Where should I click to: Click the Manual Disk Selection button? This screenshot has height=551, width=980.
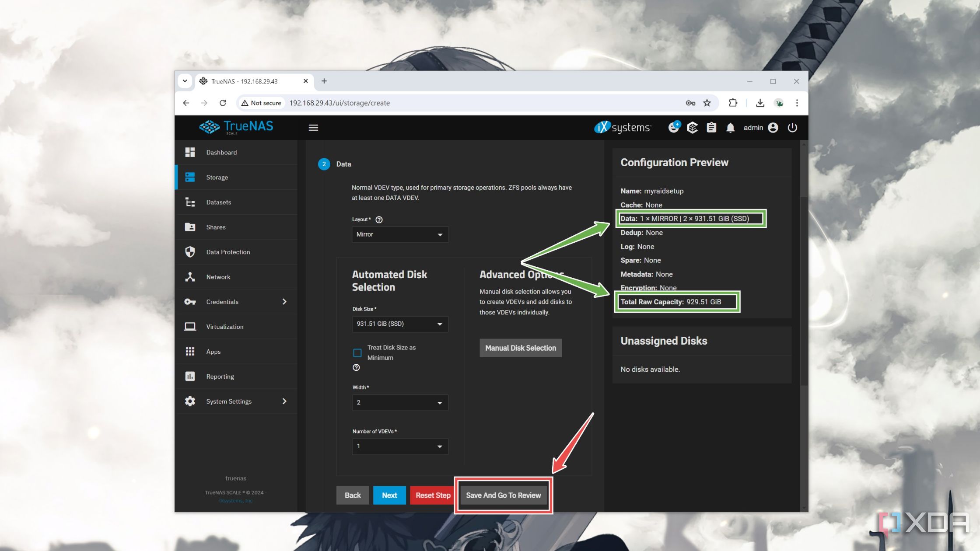tap(520, 348)
